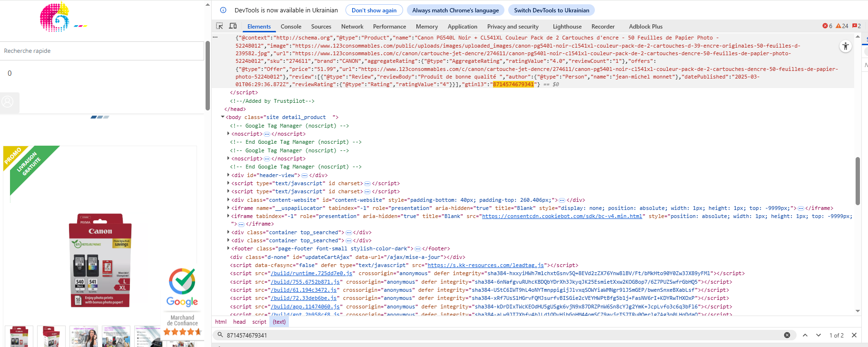Open the Performance tab
This screenshot has width=868, height=347.
[389, 27]
